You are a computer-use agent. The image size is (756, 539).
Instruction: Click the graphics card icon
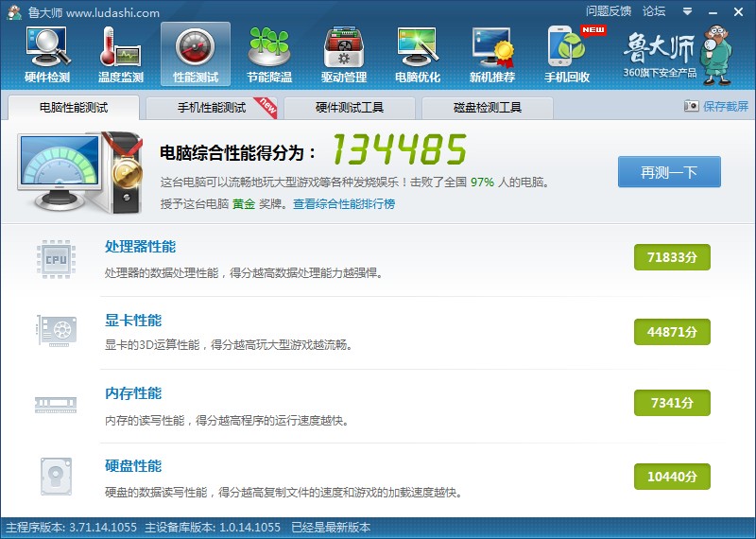click(x=57, y=331)
